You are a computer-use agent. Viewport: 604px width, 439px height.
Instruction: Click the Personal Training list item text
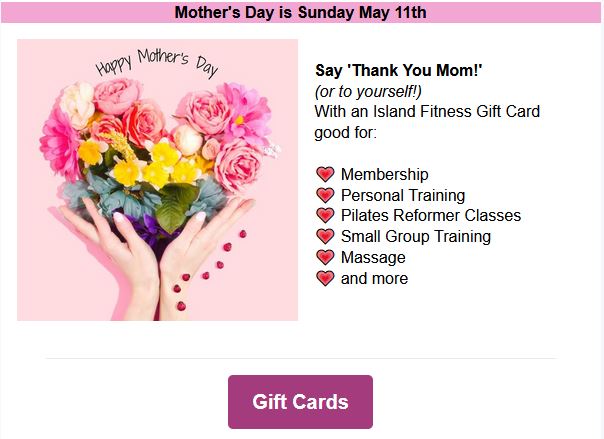[x=403, y=195]
